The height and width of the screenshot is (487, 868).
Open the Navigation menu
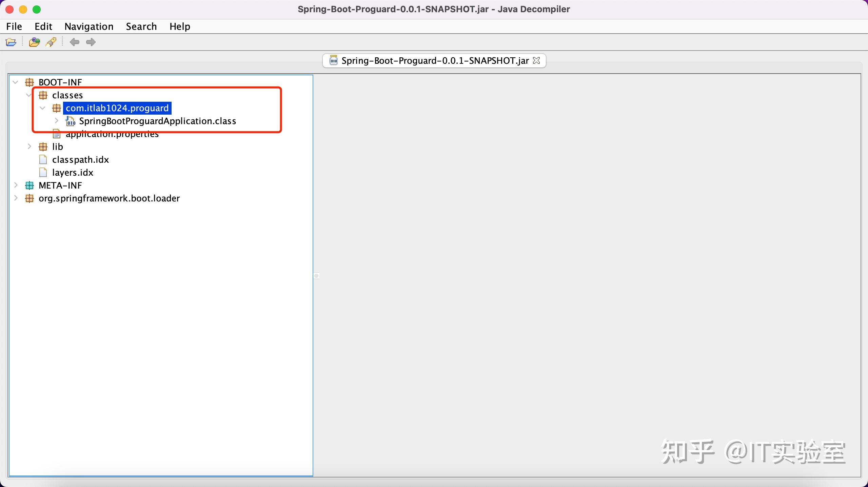[89, 26]
